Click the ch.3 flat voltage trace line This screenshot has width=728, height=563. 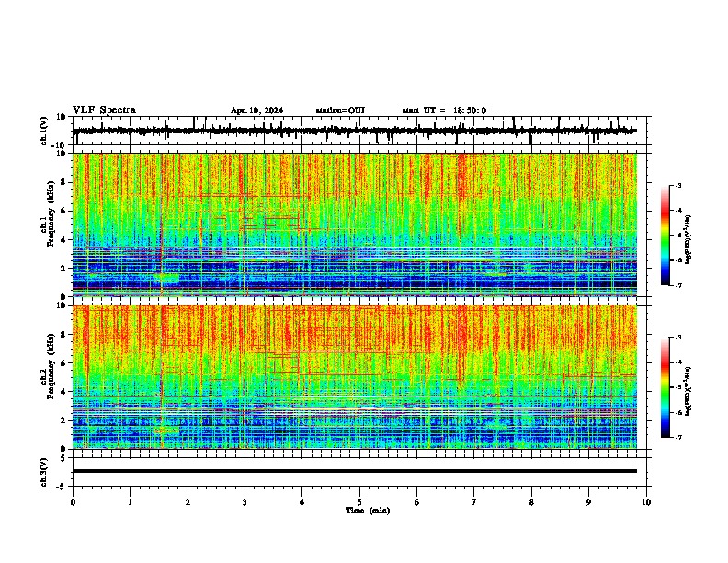click(x=355, y=471)
